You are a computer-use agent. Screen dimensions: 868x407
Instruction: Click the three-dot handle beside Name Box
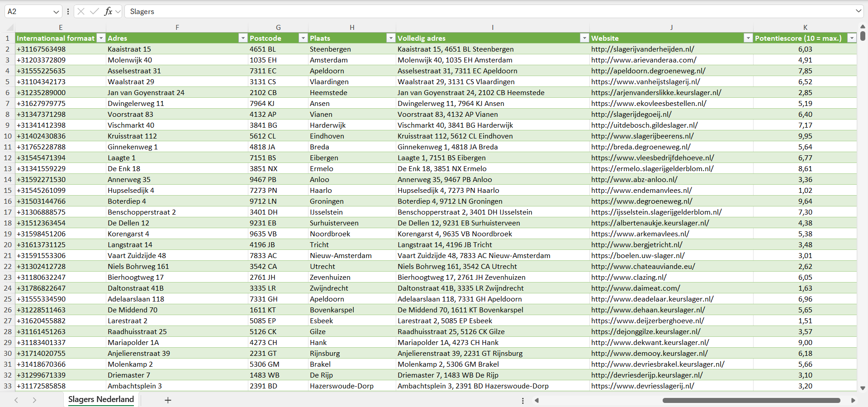(68, 11)
